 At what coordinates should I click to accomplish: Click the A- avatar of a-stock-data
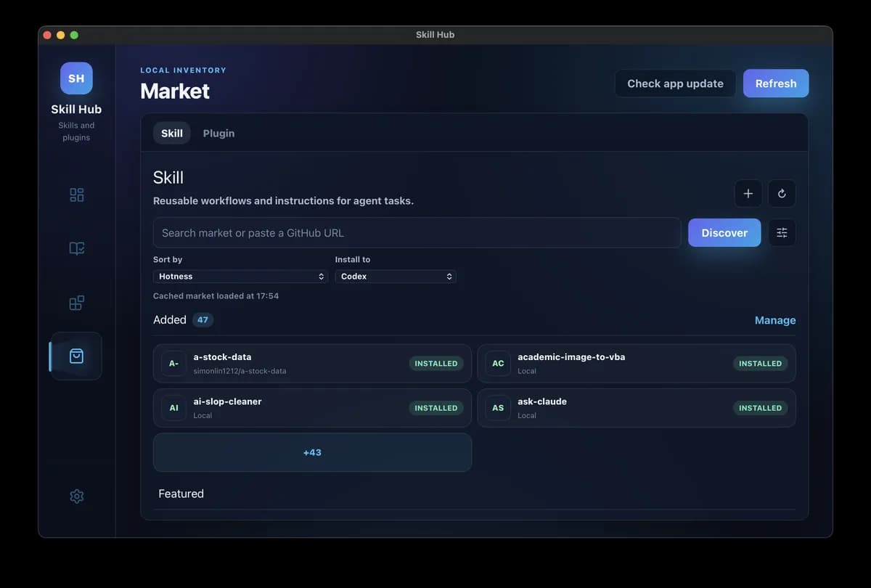click(x=173, y=364)
